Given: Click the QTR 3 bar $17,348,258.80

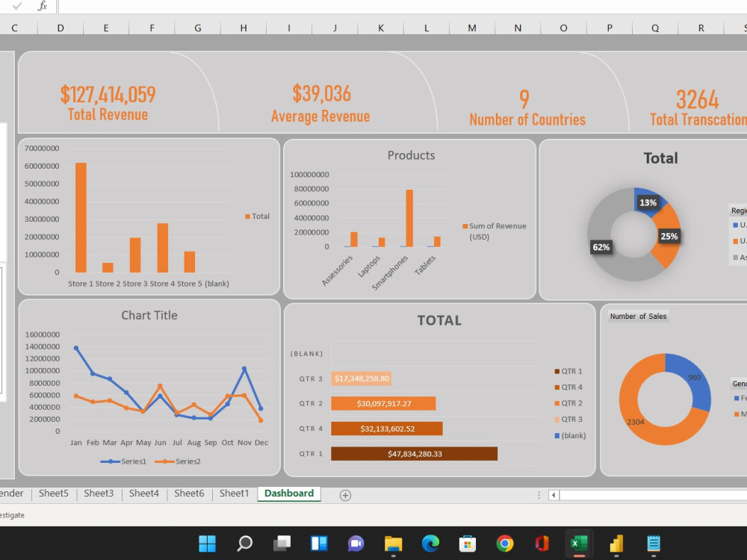Looking at the screenshot, I should click(x=361, y=379).
